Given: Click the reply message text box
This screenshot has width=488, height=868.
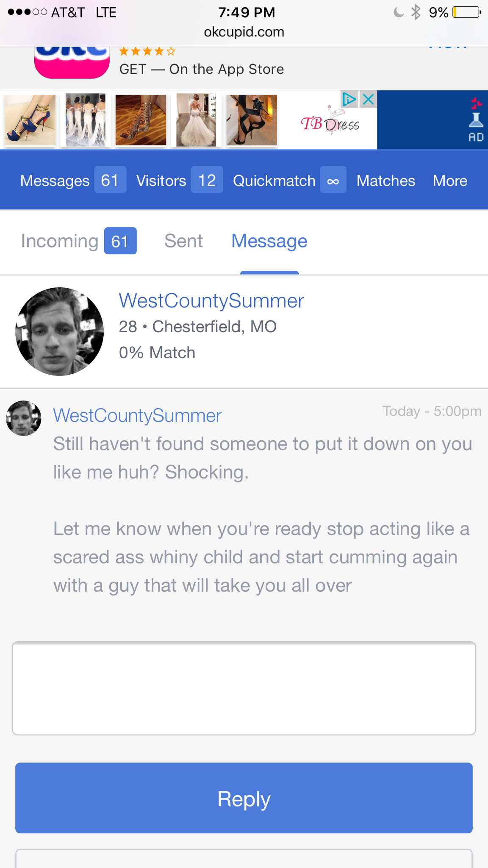Looking at the screenshot, I should pyautogui.click(x=244, y=688).
